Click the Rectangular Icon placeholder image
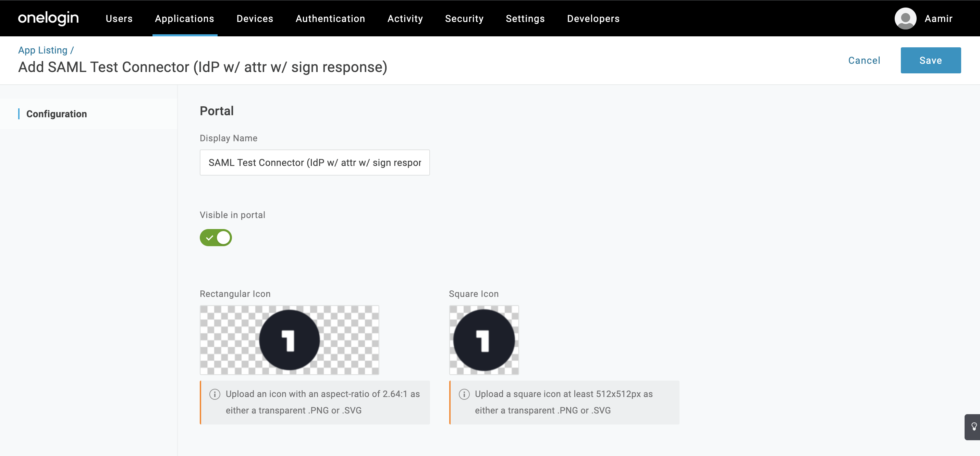The height and width of the screenshot is (456, 980). click(289, 340)
